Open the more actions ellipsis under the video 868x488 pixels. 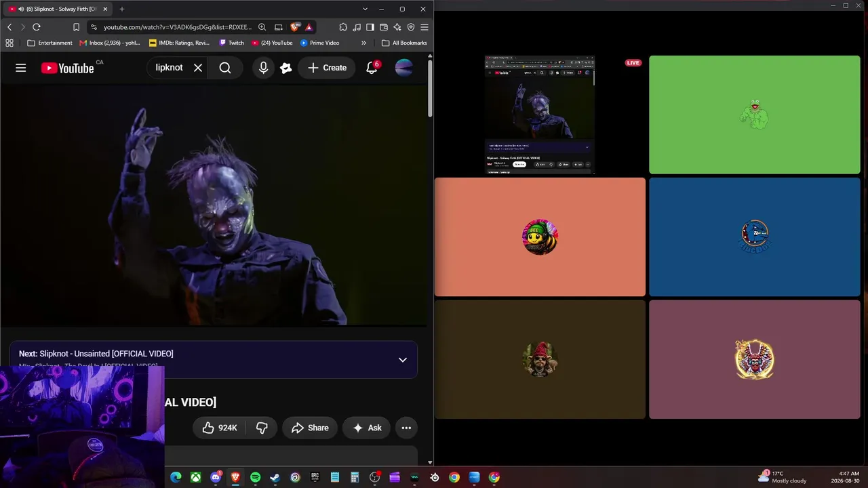click(406, 428)
